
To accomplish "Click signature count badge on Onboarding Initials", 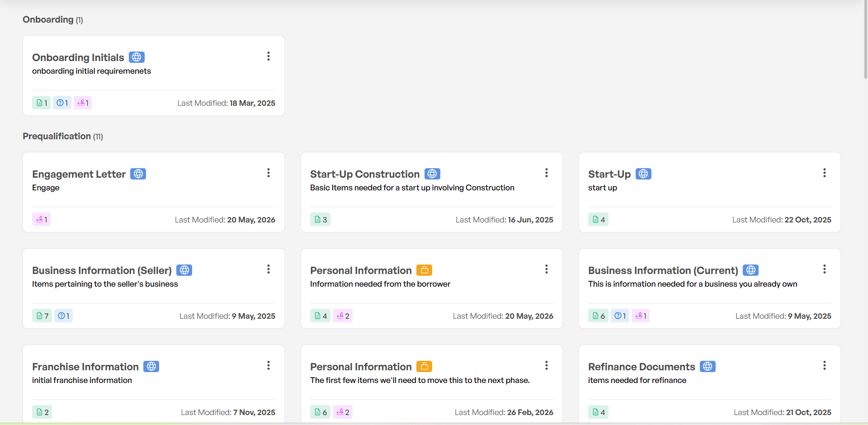I will (83, 103).
